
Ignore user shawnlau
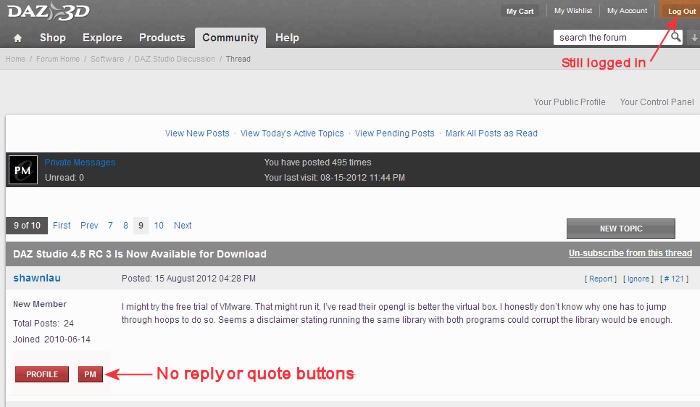(x=638, y=279)
